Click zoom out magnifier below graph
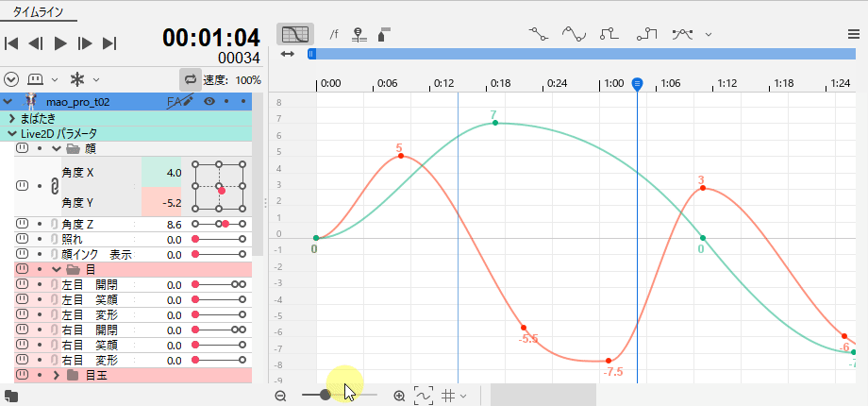The width and height of the screenshot is (868, 406). (280, 396)
